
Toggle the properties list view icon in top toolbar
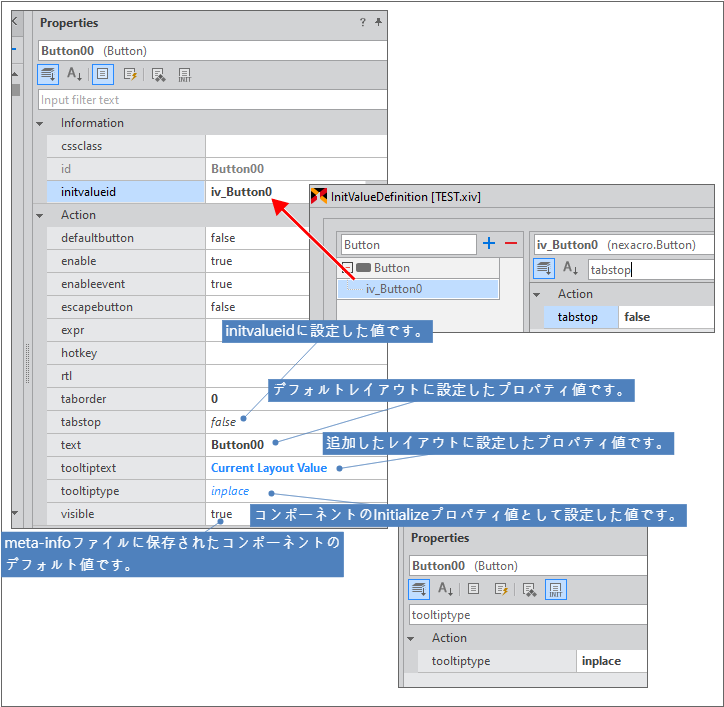(x=102, y=74)
